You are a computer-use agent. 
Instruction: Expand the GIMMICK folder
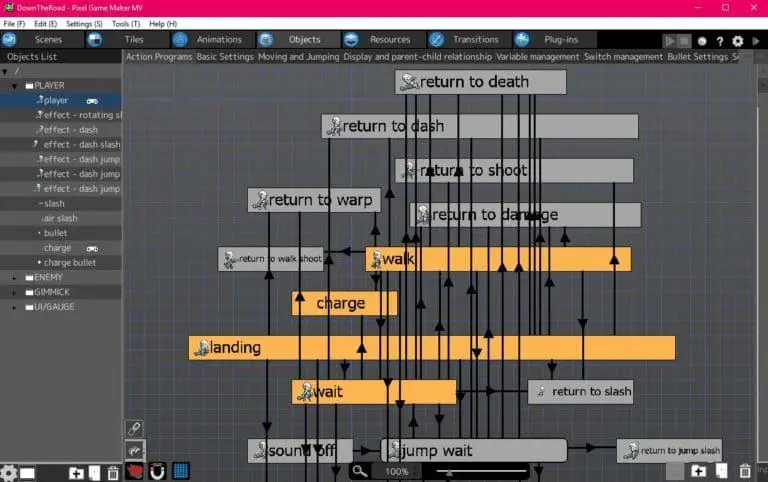click(14, 292)
